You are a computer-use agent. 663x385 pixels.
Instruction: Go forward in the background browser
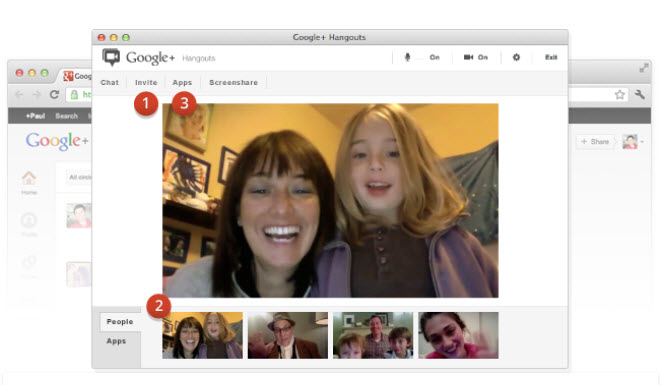36,95
